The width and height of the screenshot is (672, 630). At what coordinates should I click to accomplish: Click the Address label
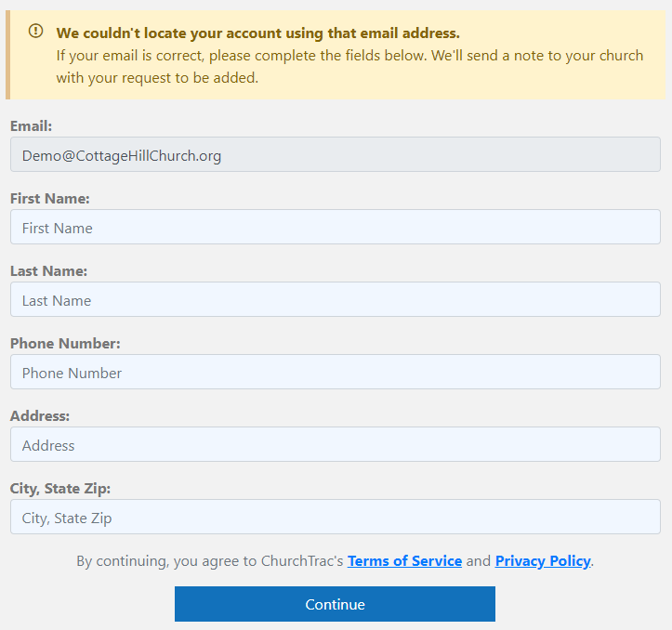[x=40, y=415]
